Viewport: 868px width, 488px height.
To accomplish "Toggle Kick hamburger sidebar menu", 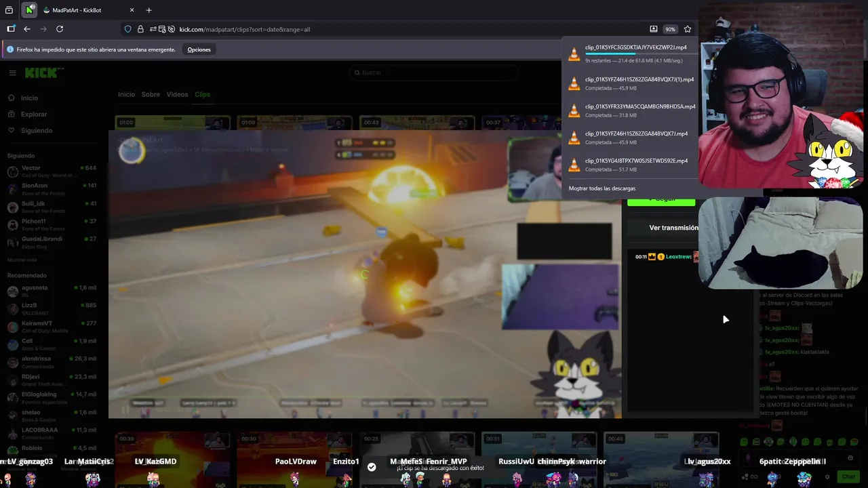I will pos(12,73).
